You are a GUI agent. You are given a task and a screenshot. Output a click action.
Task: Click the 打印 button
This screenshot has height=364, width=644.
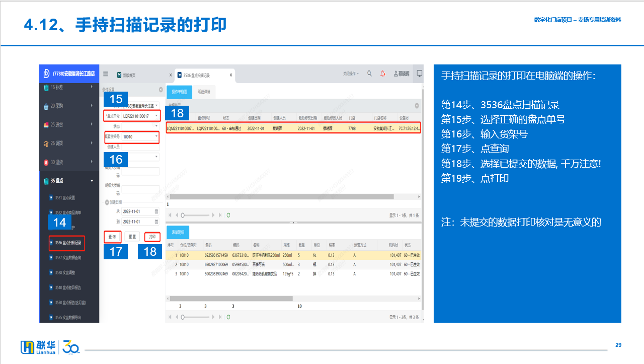[152, 237]
